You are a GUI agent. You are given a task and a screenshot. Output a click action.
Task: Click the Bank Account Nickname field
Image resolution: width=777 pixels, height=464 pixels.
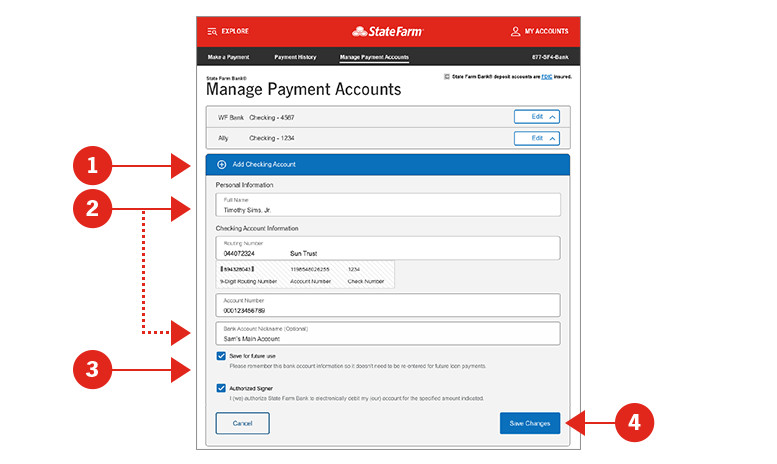[x=388, y=334]
